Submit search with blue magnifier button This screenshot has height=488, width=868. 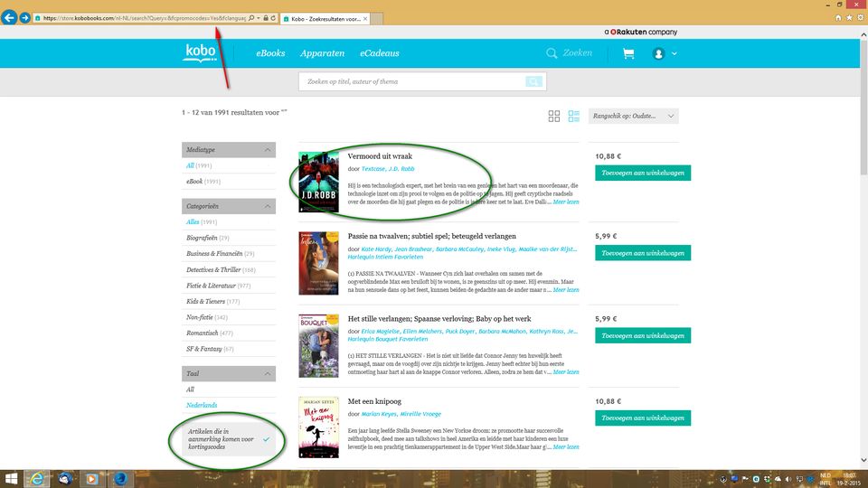tap(533, 81)
